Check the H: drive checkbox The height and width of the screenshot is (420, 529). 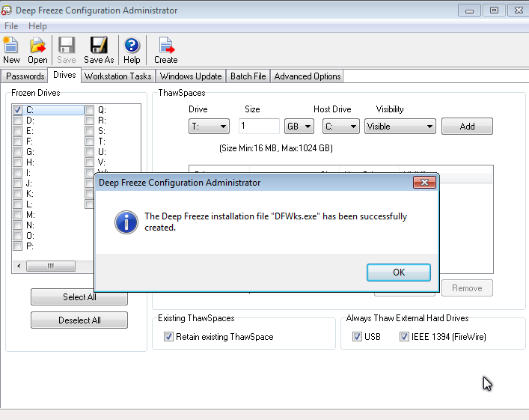(x=17, y=162)
